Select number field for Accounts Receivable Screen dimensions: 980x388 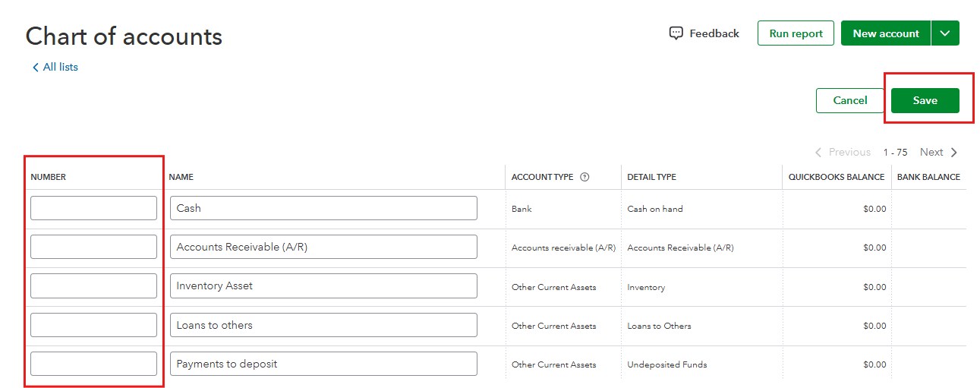pyautogui.click(x=93, y=247)
